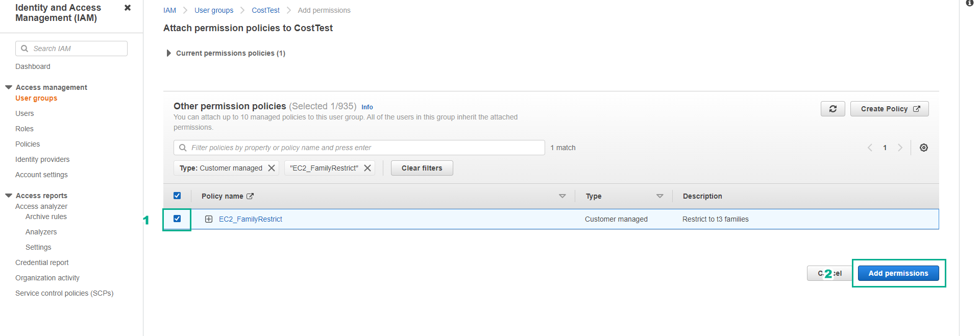This screenshot has height=336, width=980.
Task: Click the User groups breadcrumb link
Action: pyautogui.click(x=214, y=10)
